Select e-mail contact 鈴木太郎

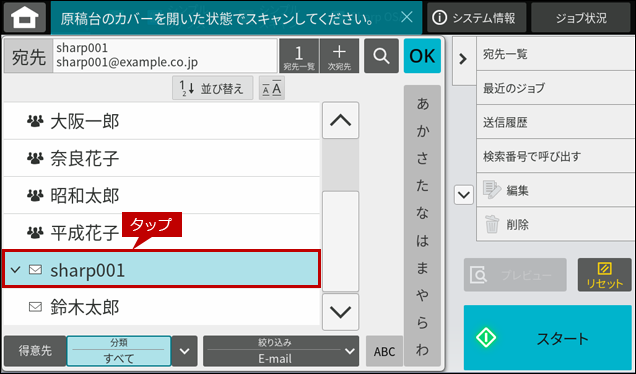[x=162, y=307]
